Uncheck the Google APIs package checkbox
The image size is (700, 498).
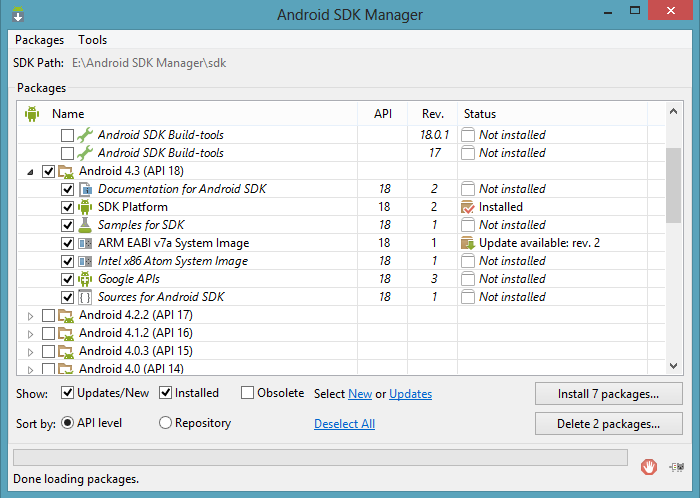pos(67,279)
